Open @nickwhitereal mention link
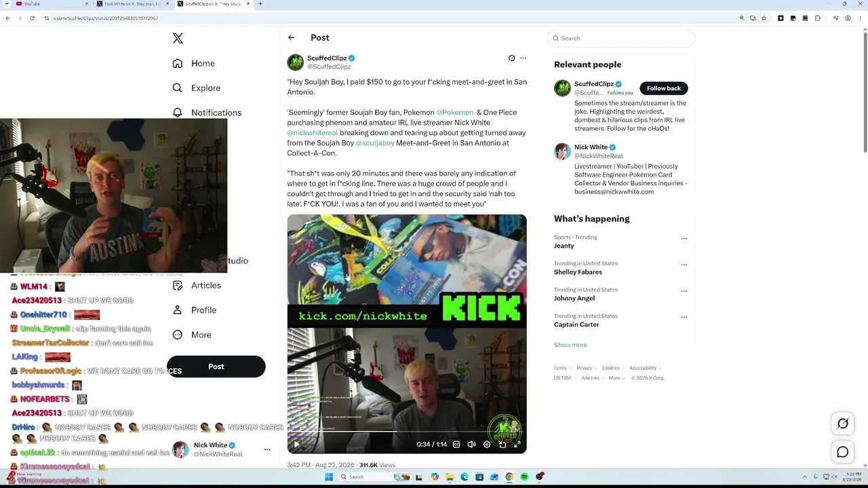 [x=313, y=133]
